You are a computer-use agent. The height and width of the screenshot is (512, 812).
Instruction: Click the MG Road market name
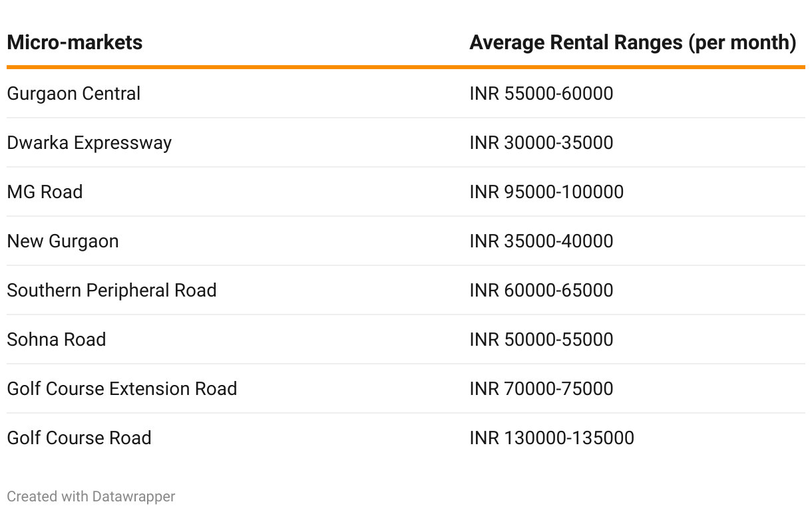pos(45,192)
